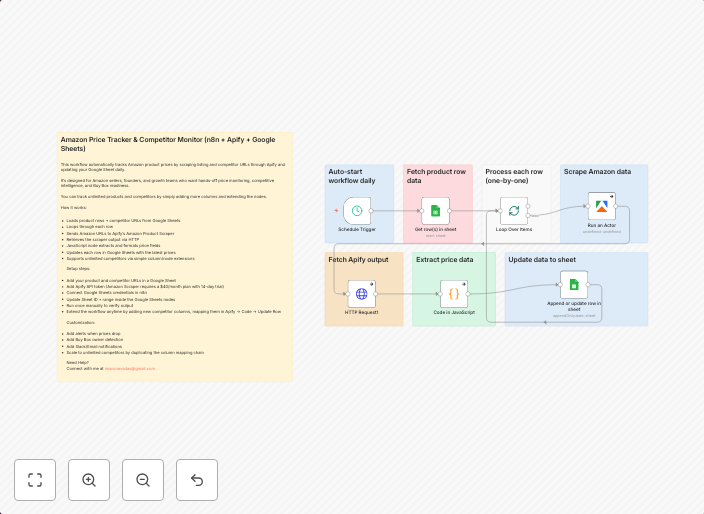Click the 'Get row(s) in sheet' label
This screenshot has height=514, width=704.
coord(435,229)
